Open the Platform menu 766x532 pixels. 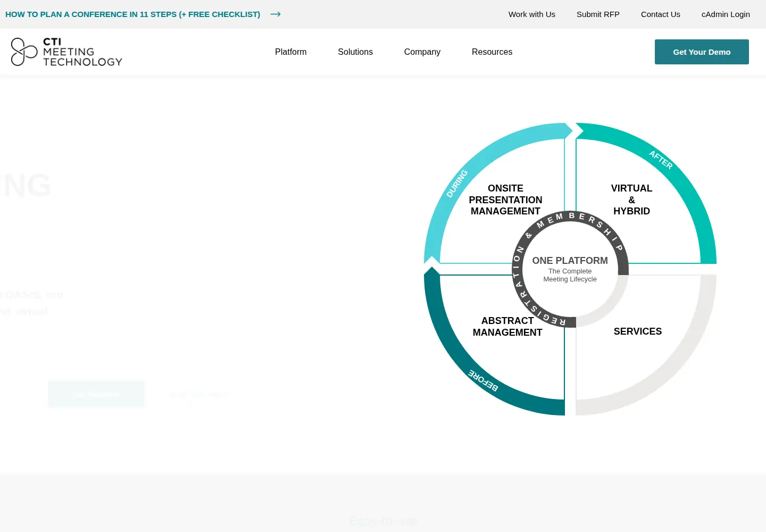[291, 52]
